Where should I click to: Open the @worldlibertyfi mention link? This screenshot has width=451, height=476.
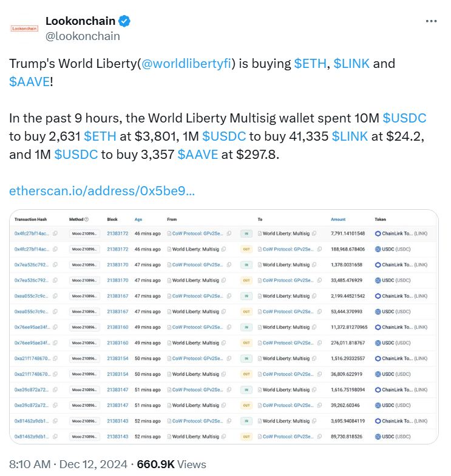click(x=187, y=65)
